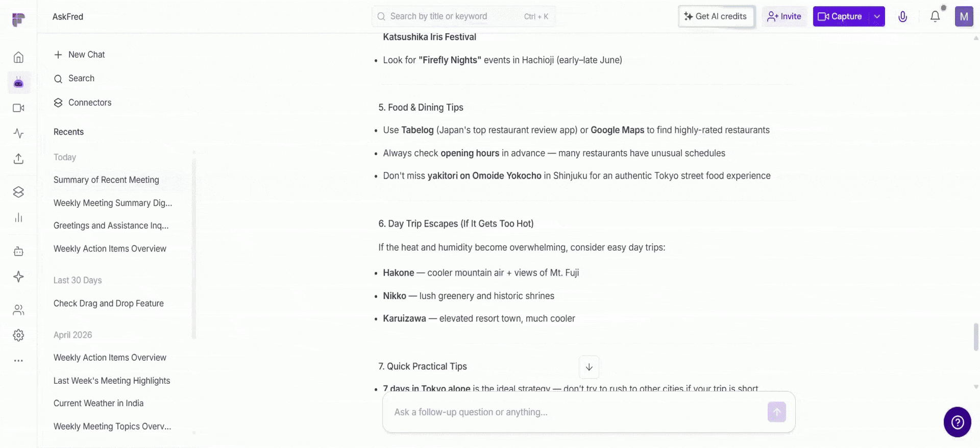
Task: Select the AskFred bot sidebar icon
Action: (x=18, y=83)
